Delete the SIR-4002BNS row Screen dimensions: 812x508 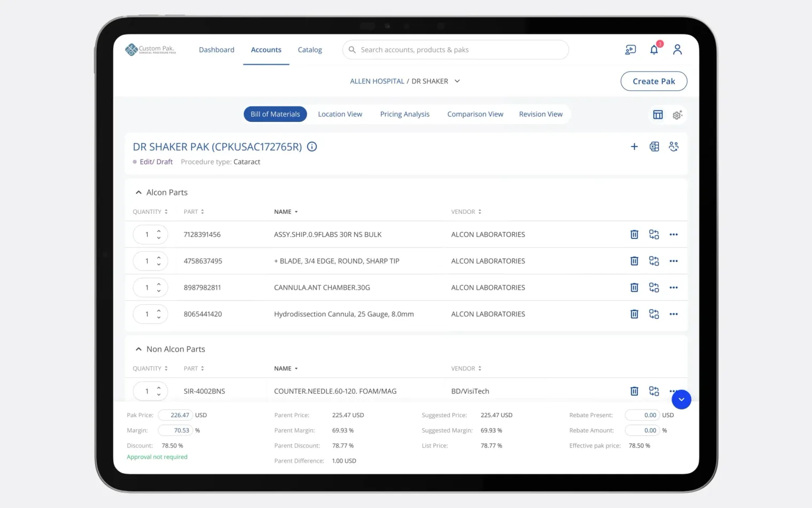coord(634,391)
